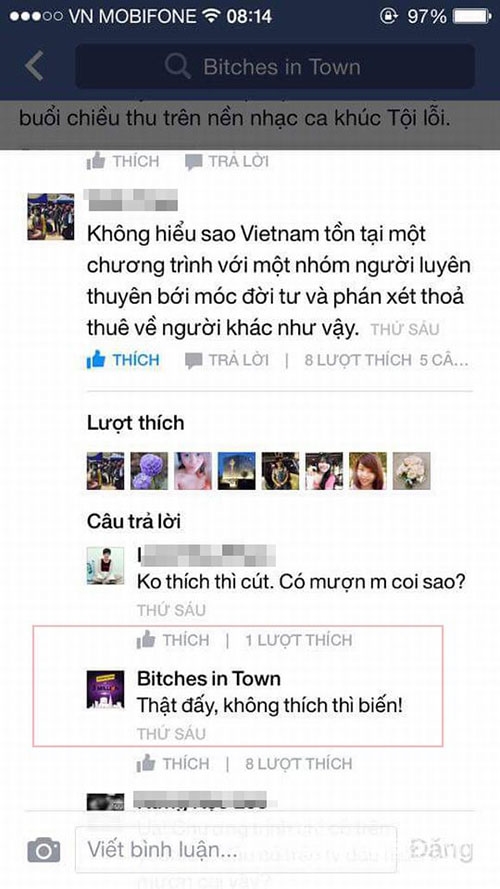
Task: Open the '8 lượt thích 5 câ...' details
Action: [x=387, y=360]
